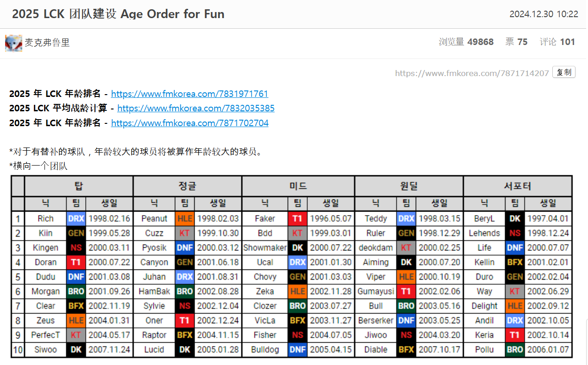The height and width of the screenshot is (365, 588).
Task: Click the 탑 column header
Action: click(x=79, y=186)
